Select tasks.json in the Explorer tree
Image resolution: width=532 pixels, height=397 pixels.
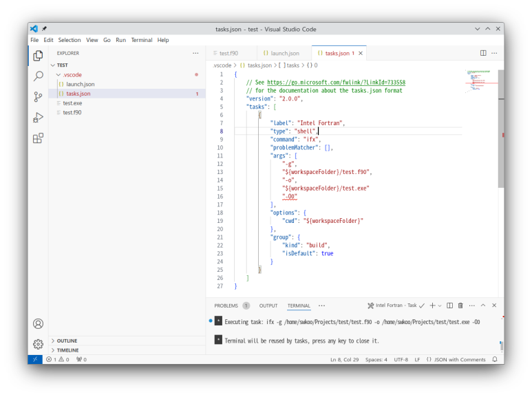click(x=127, y=94)
